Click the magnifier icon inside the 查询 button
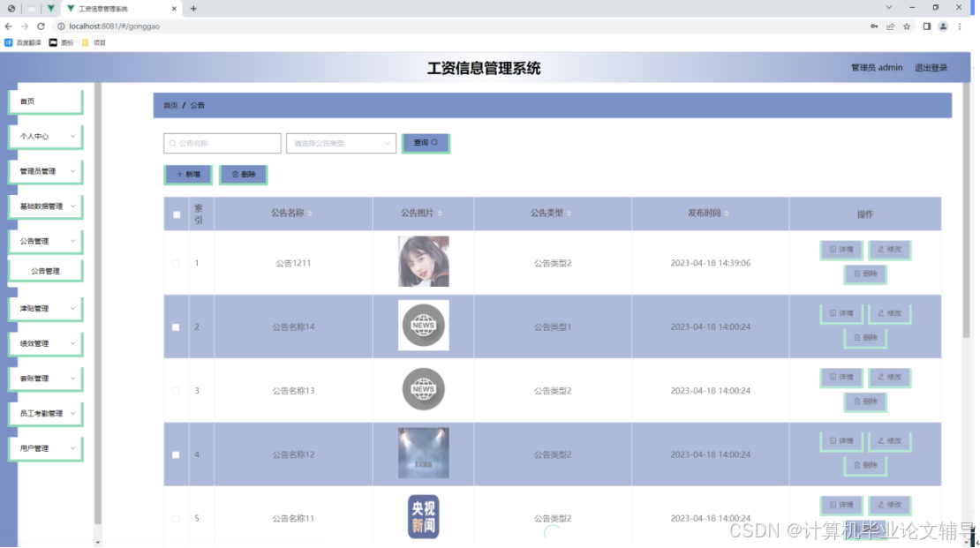The width and height of the screenshot is (980, 548). point(436,142)
